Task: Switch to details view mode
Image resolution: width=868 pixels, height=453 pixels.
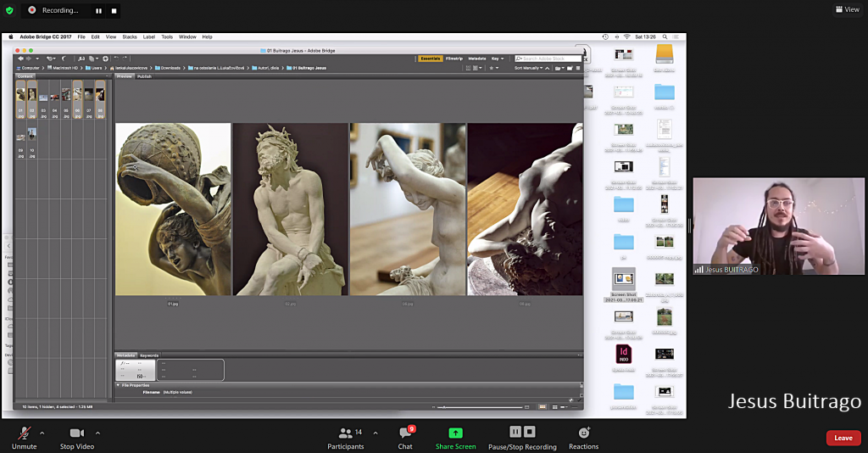Action: pos(564,407)
